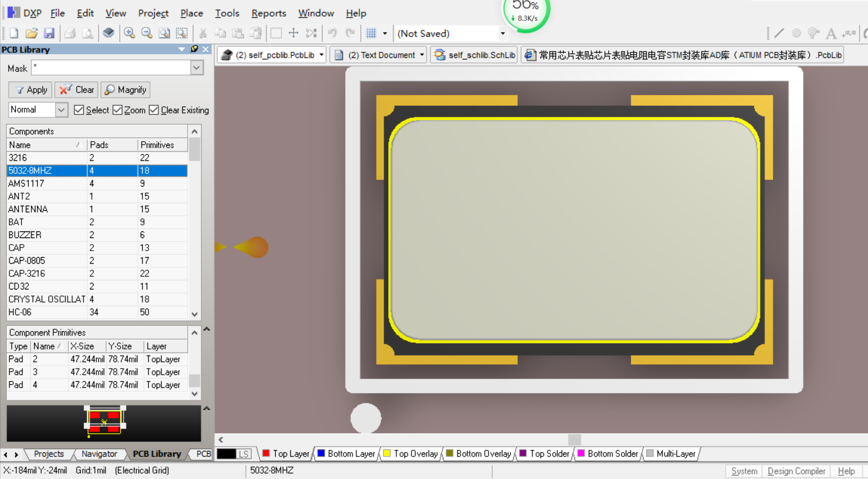Select the Place Line tool
Screen dimensions: 868x479
tap(779, 33)
